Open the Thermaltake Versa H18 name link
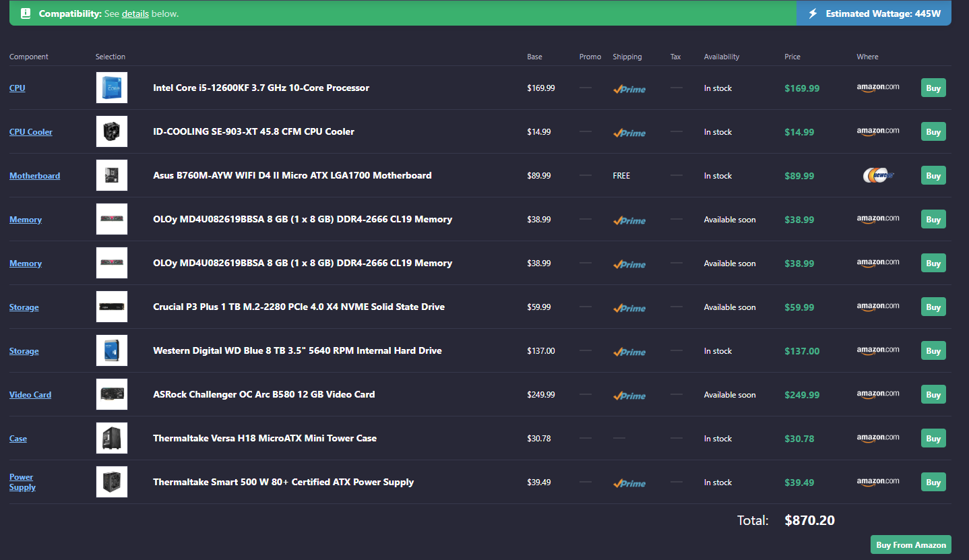The width and height of the screenshot is (969, 560). click(x=265, y=438)
